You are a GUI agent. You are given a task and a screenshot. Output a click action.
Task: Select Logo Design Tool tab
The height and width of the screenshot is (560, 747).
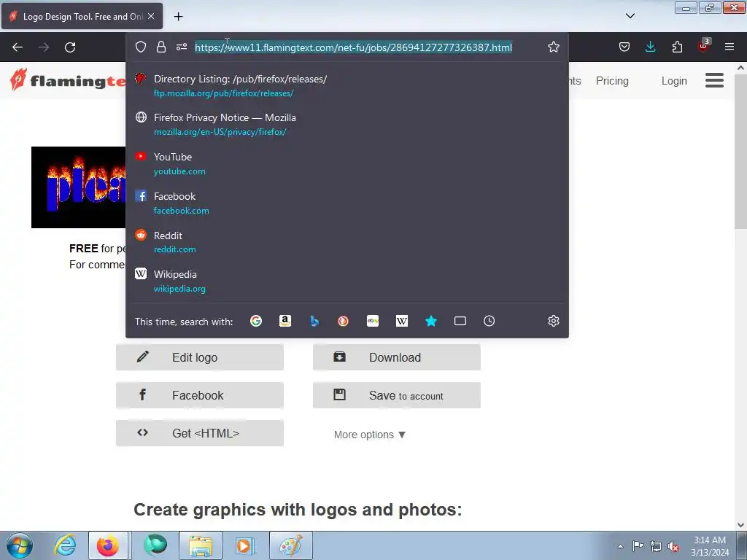pyautogui.click(x=82, y=16)
